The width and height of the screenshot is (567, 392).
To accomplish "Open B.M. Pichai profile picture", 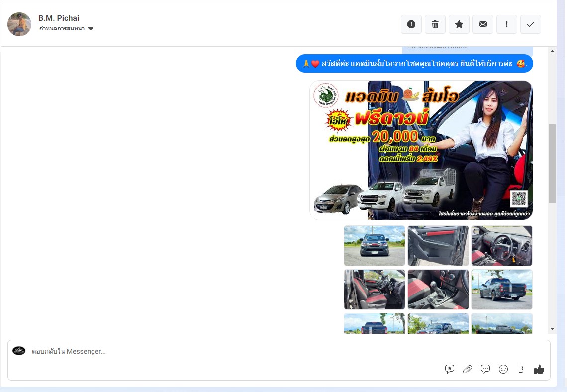I will tap(19, 24).
